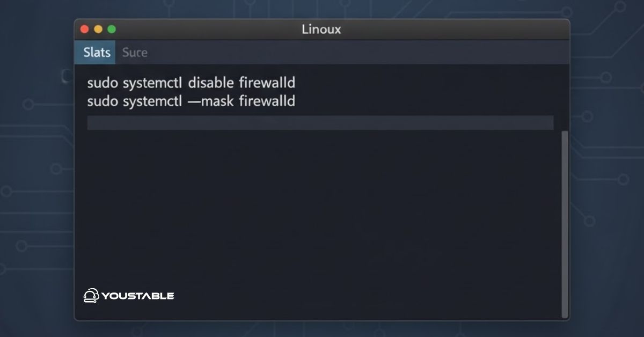
Task: Click the highlighted empty command input row
Action: (320, 123)
